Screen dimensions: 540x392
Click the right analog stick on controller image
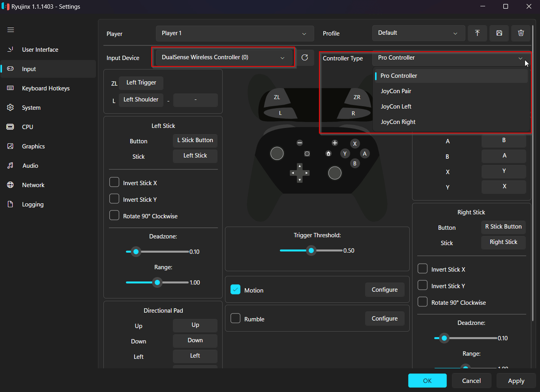pyautogui.click(x=335, y=173)
